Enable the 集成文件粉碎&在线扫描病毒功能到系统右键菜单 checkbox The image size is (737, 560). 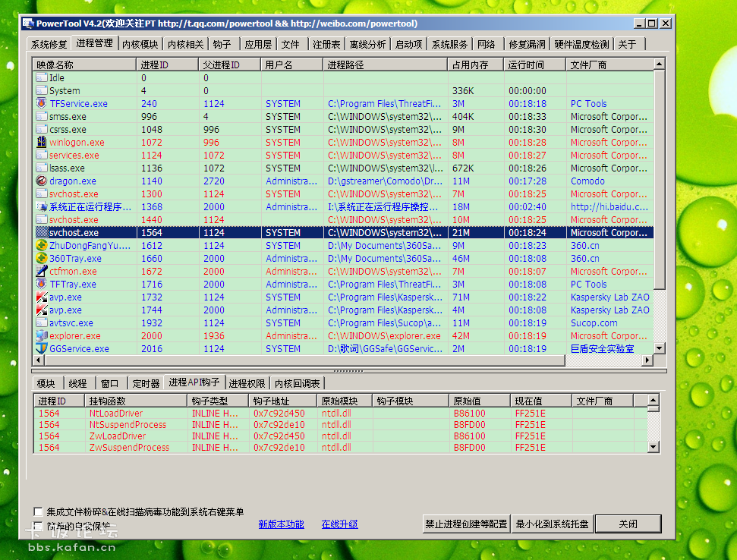38,511
